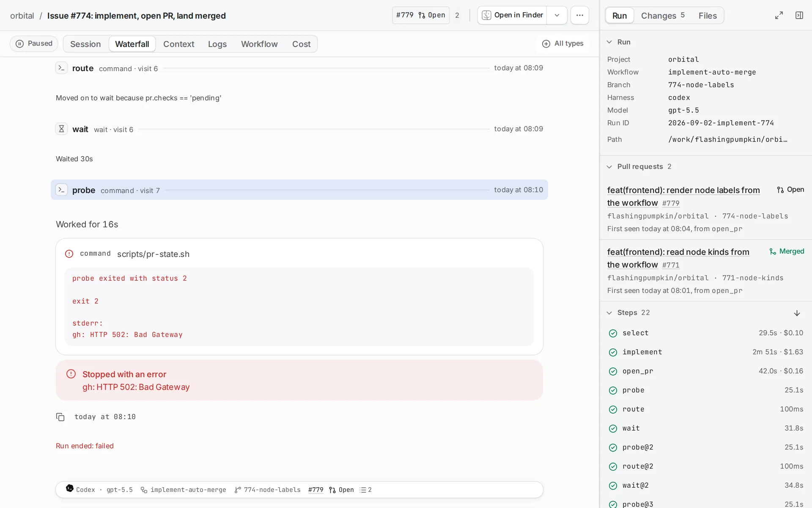This screenshot has width=812, height=508.
Task: Click the Finder icon in Open in Finder
Action: pos(486,15)
